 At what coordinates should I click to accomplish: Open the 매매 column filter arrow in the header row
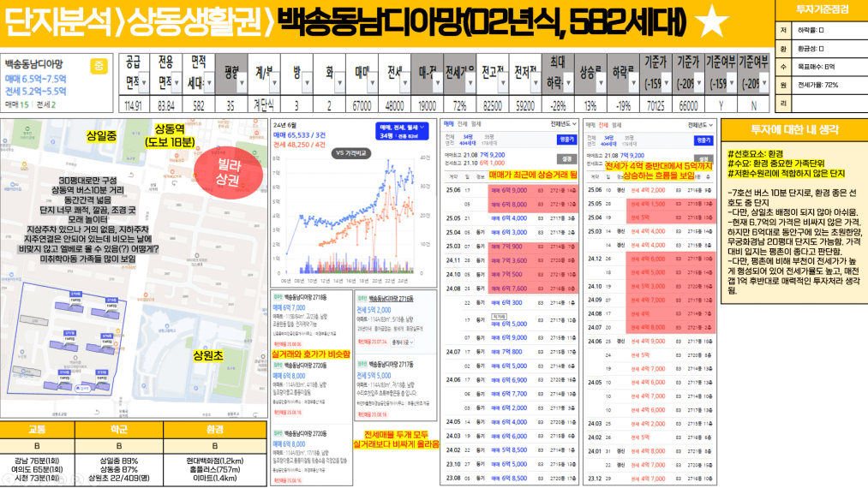tap(373, 83)
